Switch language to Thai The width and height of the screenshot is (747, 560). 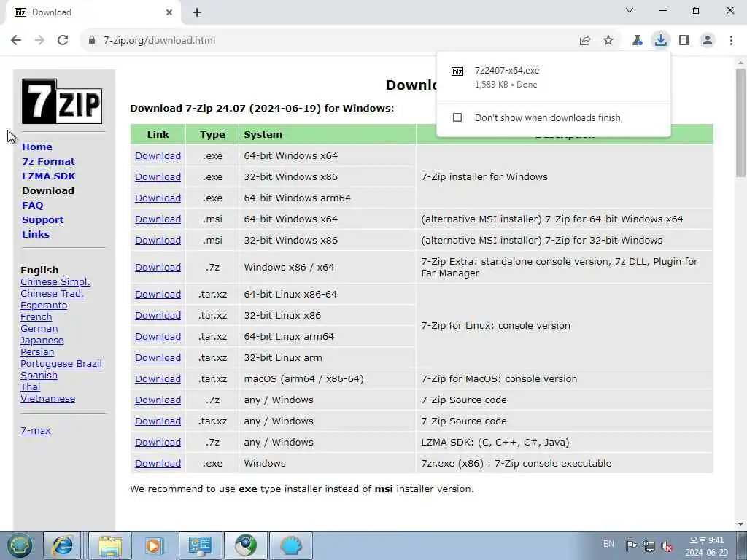30,386
